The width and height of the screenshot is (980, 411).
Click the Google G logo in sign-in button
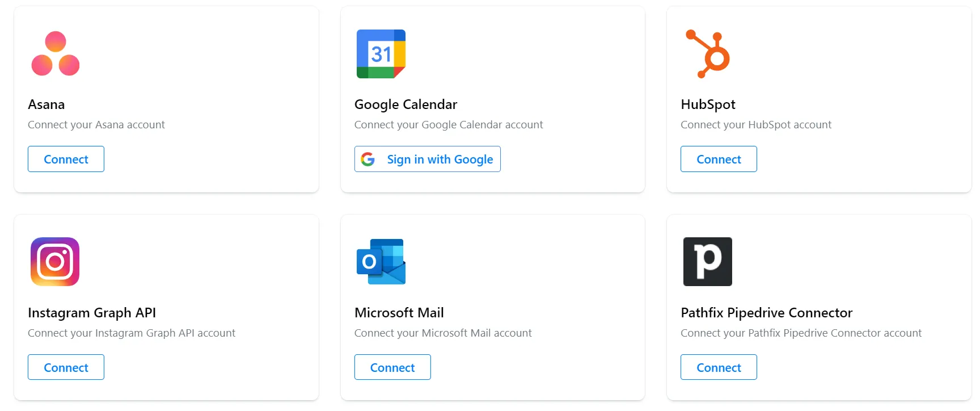pos(368,160)
